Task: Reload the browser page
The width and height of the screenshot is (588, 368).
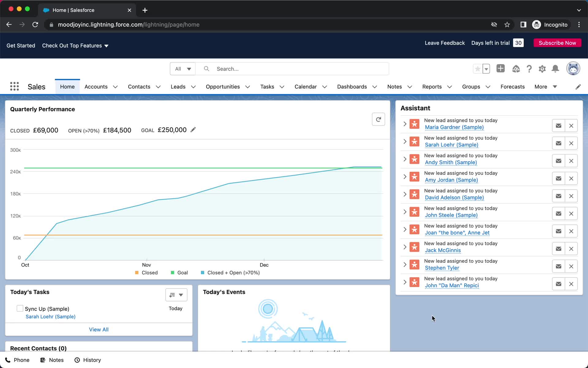Action: [35, 25]
